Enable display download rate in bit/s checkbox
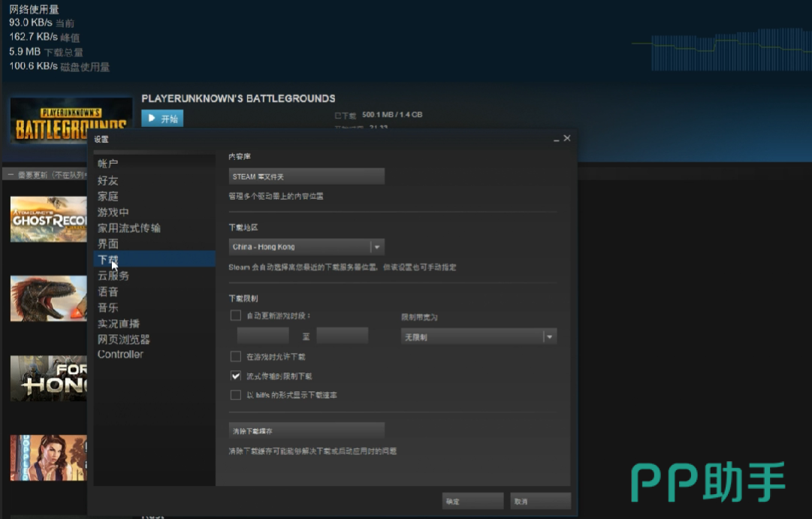 point(236,394)
